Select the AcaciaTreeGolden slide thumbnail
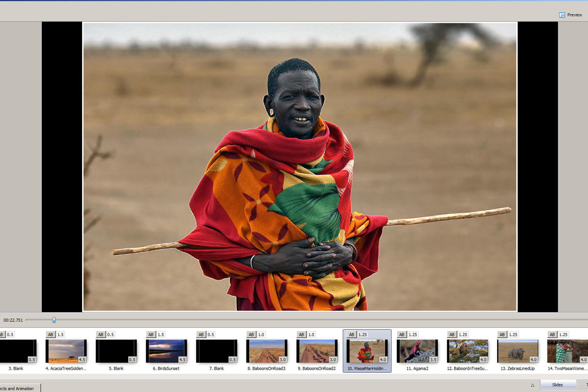This screenshot has height=392, width=588. pyautogui.click(x=66, y=351)
